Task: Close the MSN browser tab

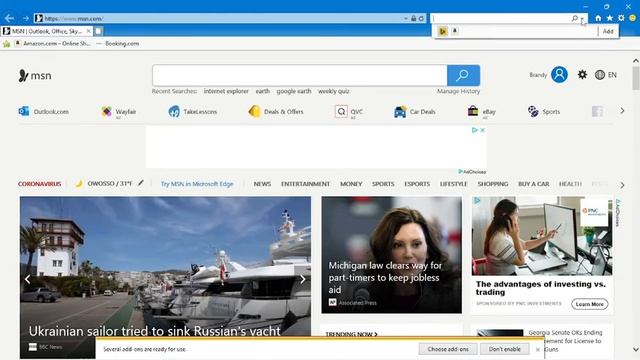Action: point(89,31)
